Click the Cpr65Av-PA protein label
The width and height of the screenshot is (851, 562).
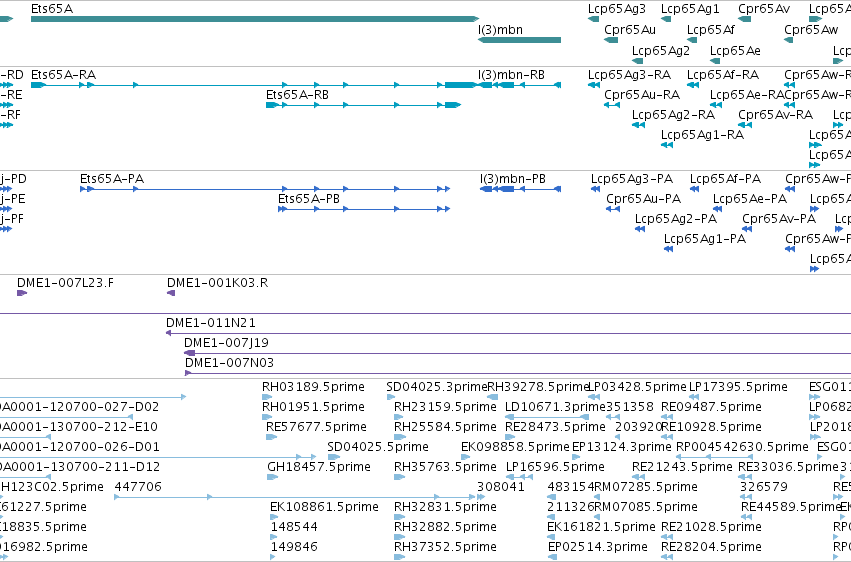coord(779,219)
